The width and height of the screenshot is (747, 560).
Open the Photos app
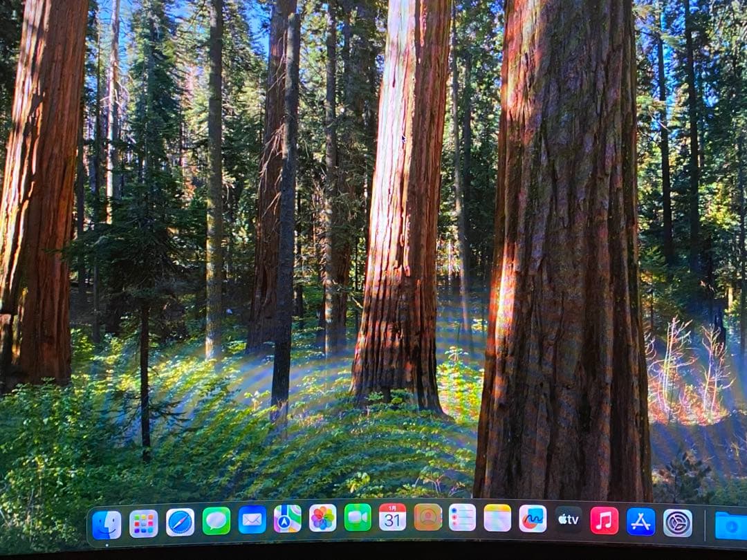click(x=322, y=518)
